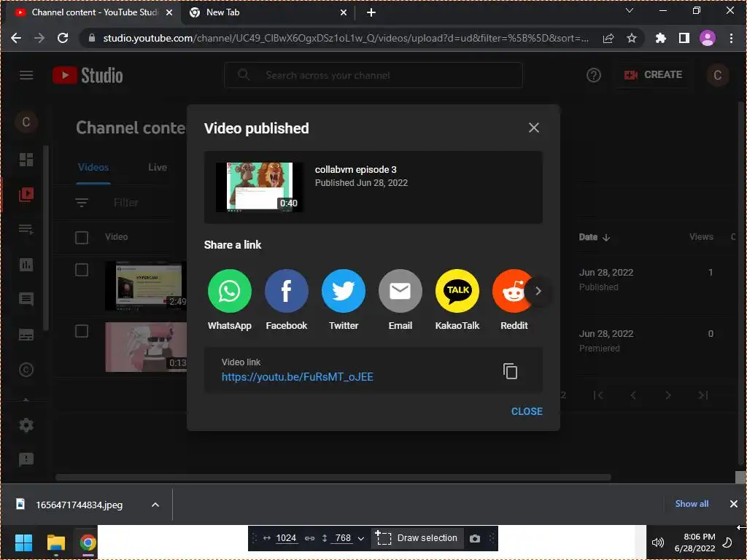Viewport: 747px width, 560px height.
Task: Go to first page pagination arrow
Action: (598, 395)
